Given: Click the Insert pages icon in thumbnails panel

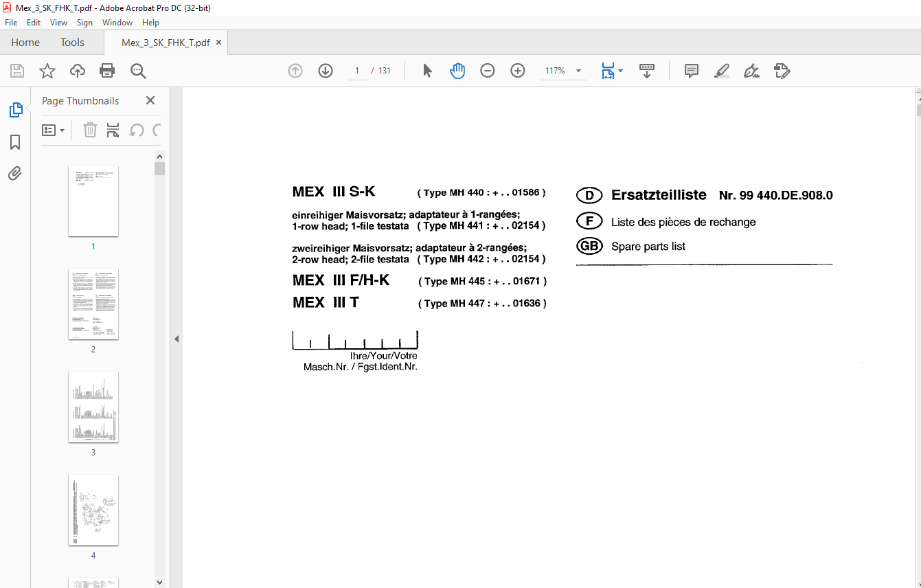Looking at the screenshot, I should (x=113, y=130).
